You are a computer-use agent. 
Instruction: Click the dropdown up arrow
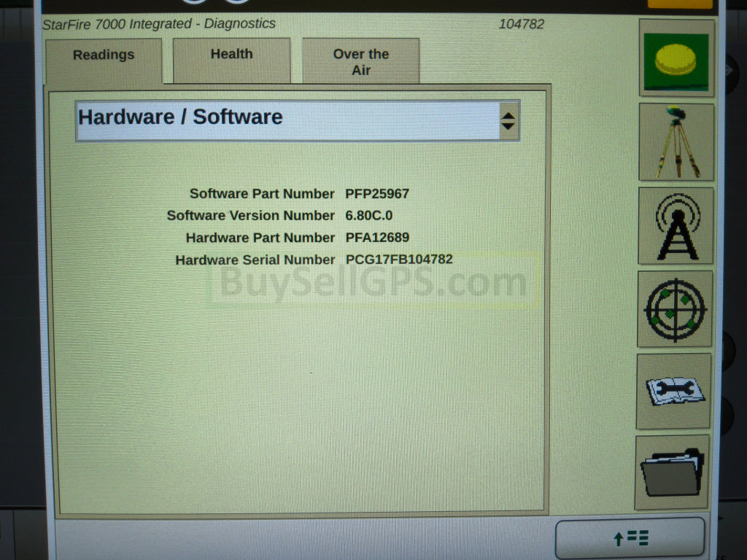[x=508, y=114]
